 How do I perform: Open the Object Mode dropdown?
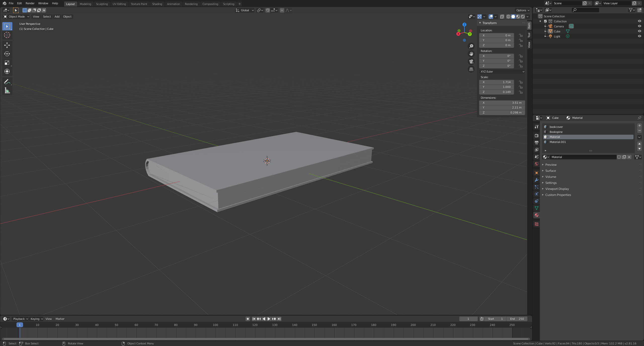coord(17,17)
